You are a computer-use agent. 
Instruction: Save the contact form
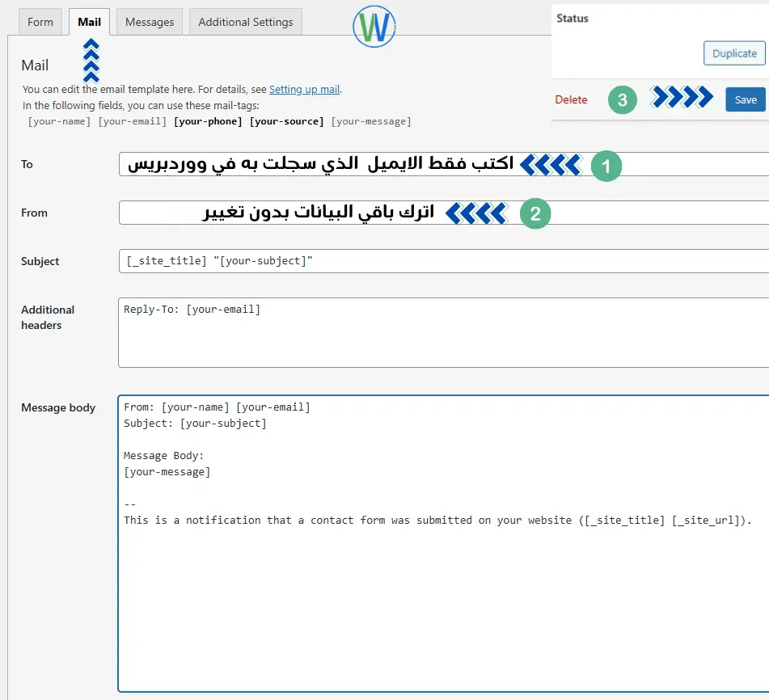click(x=745, y=99)
